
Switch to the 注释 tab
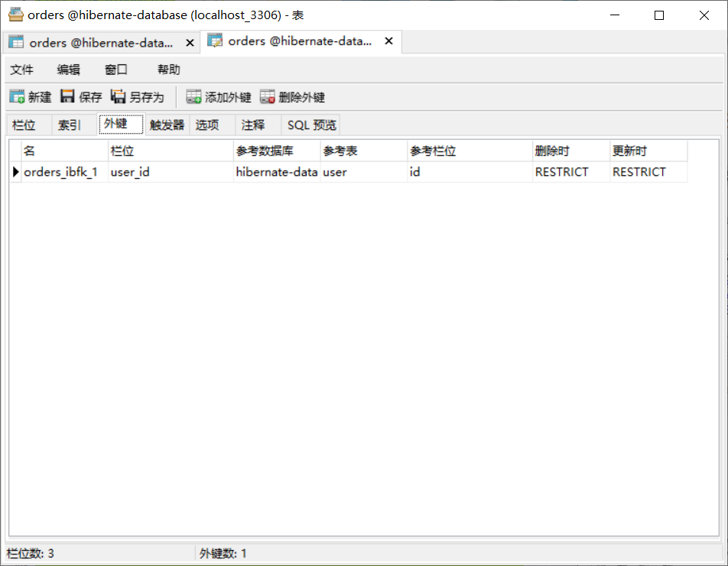(258, 125)
